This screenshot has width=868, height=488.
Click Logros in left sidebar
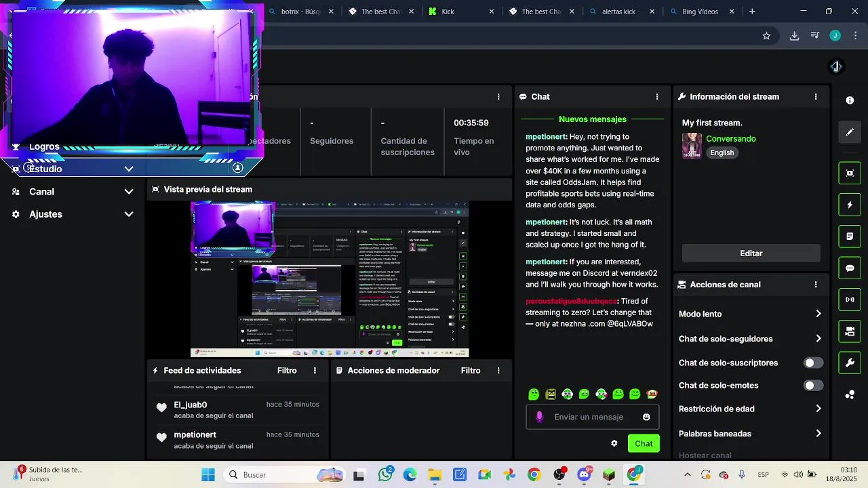(44, 146)
